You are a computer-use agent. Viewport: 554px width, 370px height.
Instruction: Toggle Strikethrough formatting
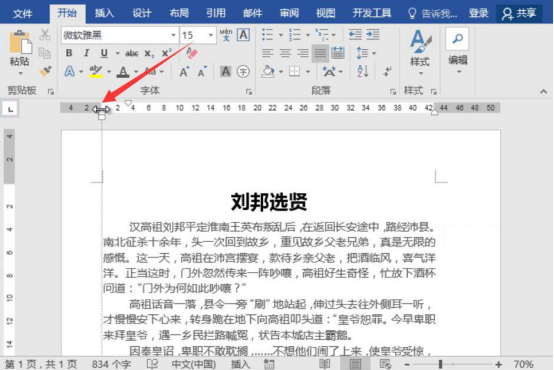(131, 53)
